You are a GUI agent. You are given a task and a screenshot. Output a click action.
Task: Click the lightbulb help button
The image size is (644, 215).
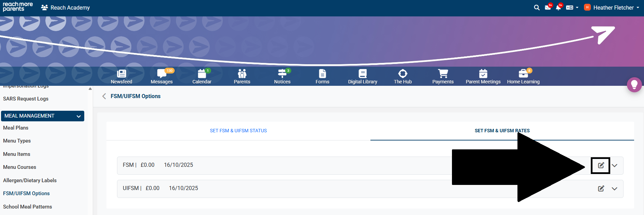coord(634,84)
